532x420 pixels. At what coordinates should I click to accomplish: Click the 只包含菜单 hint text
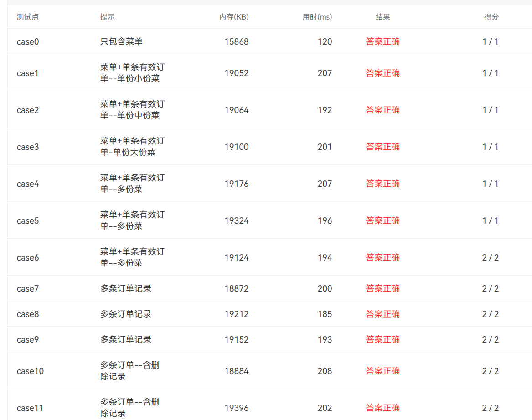tap(121, 41)
